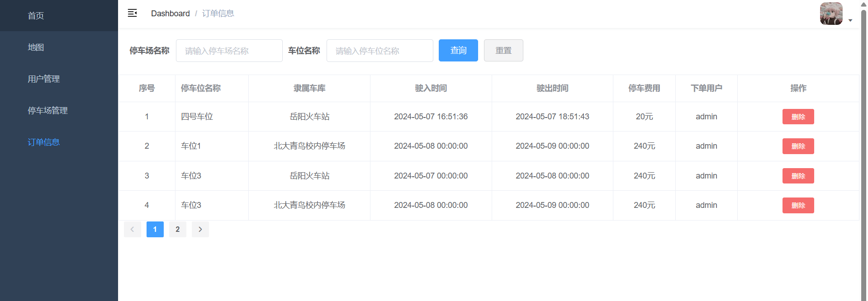Delete order number 3 at 岳阳火车站
868x301 pixels.
[x=798, y=176]
